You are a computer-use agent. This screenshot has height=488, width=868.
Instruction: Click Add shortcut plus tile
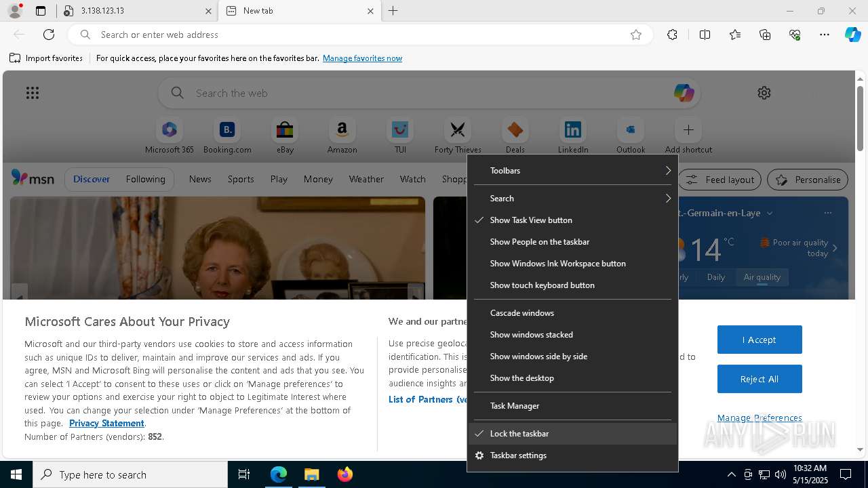click(688, 136)
